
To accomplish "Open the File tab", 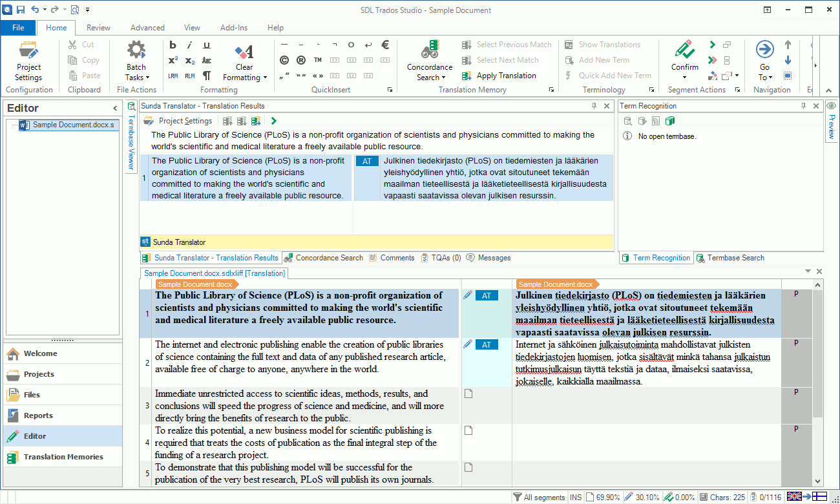I will [x=18, y=28].
